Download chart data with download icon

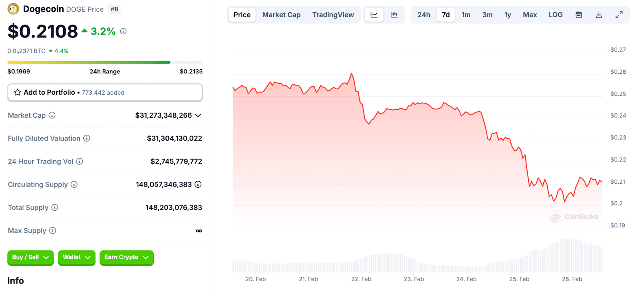tap(599, 15)
